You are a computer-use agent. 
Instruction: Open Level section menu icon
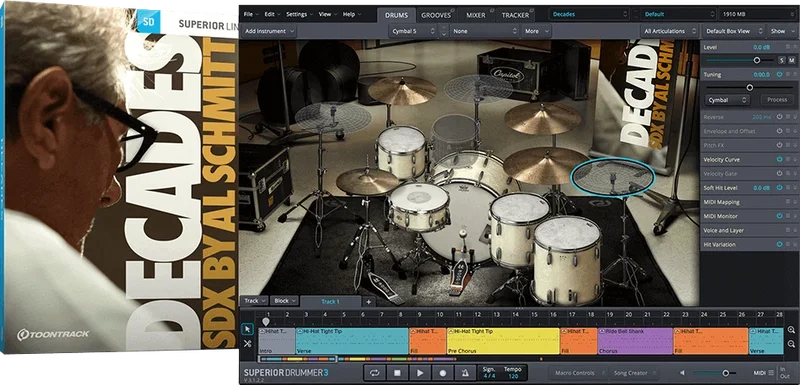pyautogui.click(x=788, y=47)
